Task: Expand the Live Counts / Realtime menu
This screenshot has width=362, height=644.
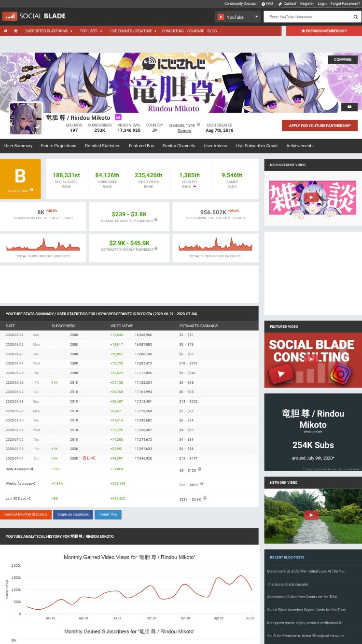Action: (133, 31)
